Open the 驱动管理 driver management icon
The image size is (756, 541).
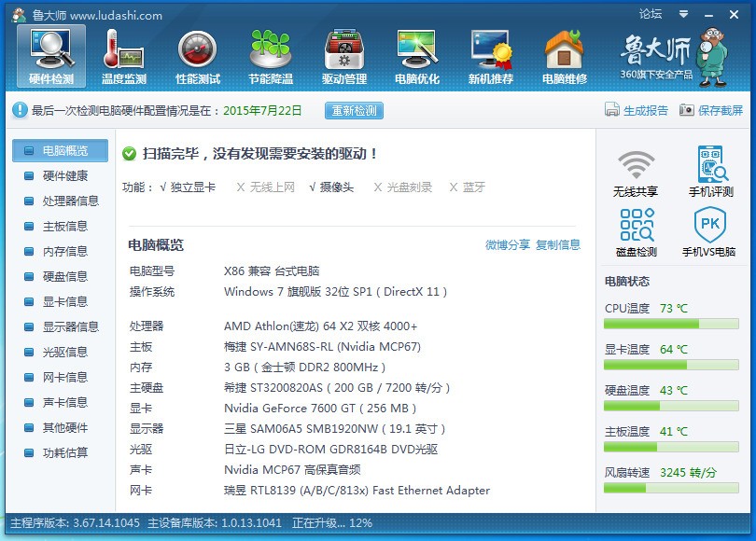click(x=344, y=56)
